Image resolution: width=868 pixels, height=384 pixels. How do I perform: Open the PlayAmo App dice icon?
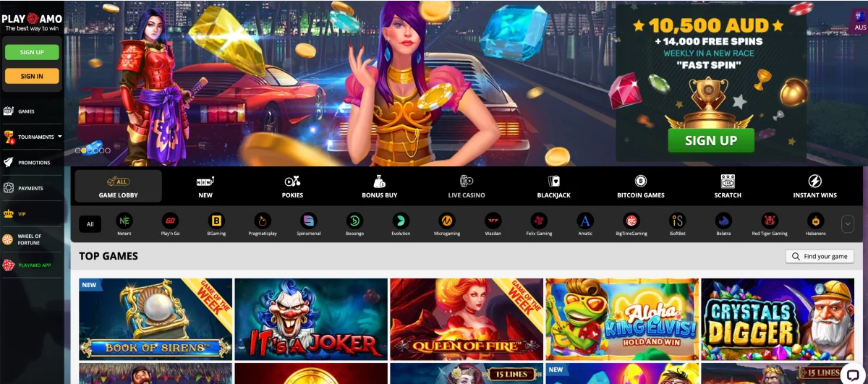point(9,265)
